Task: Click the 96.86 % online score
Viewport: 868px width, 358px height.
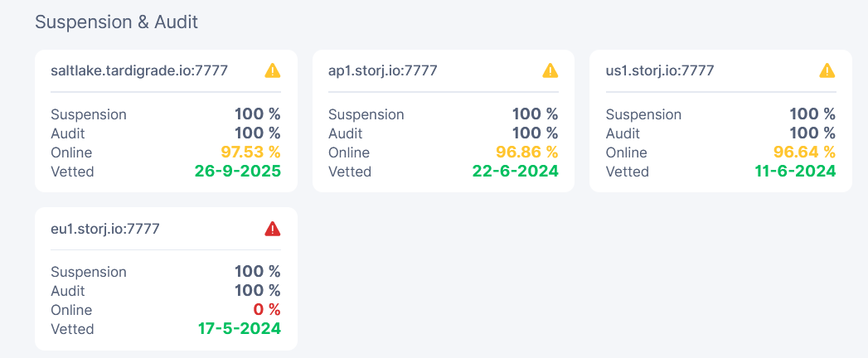Action: (x=528, y=152)
